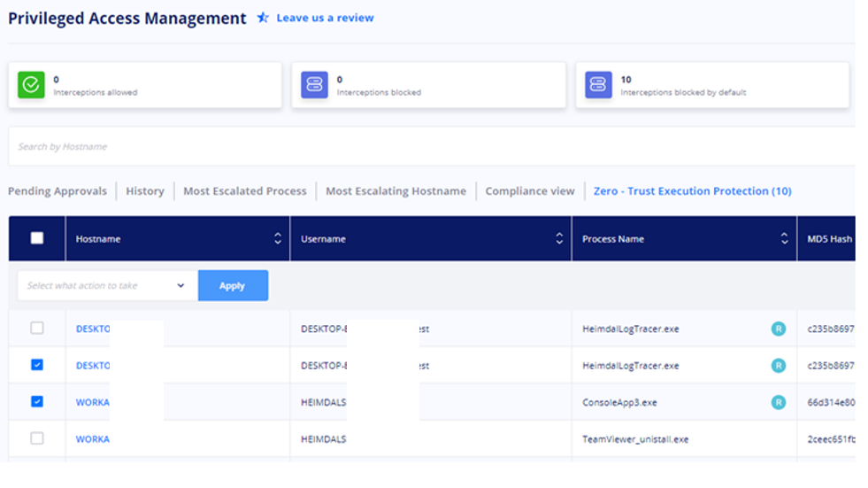Open the Pending Approvals tab
The height and width of the screenshot is (488, 868).
57,191
